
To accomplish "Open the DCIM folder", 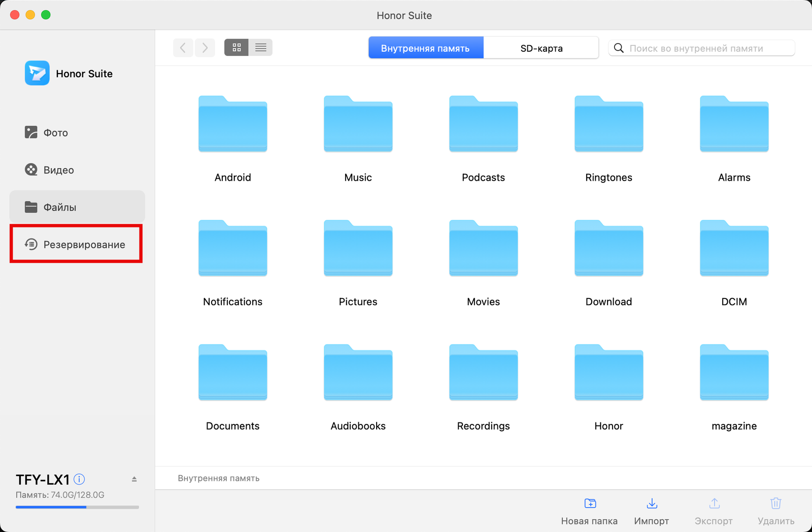I will [734, 248].
